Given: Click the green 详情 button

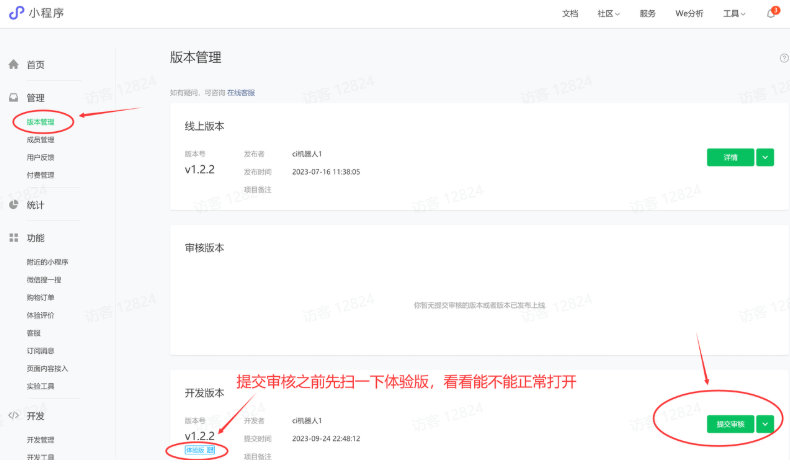Looking at the screenshot, I should [731, 157].
